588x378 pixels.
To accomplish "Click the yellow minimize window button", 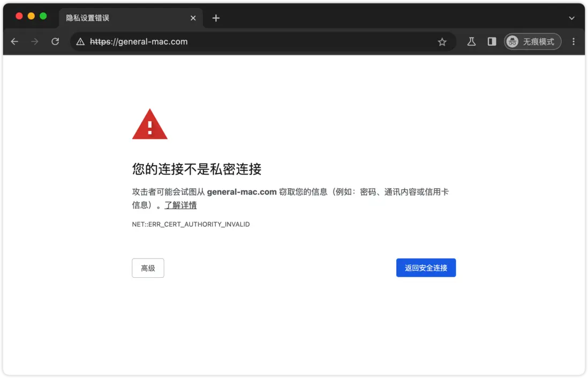I will tap(31, 16).
